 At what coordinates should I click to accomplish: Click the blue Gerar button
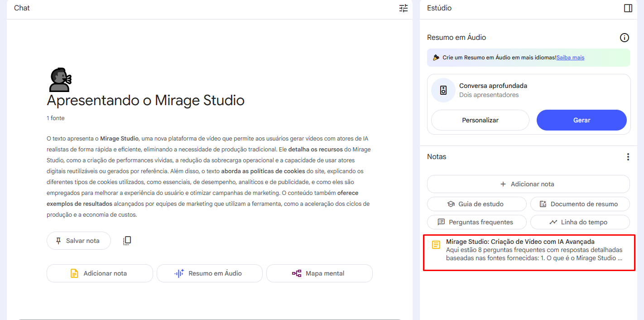582,120
